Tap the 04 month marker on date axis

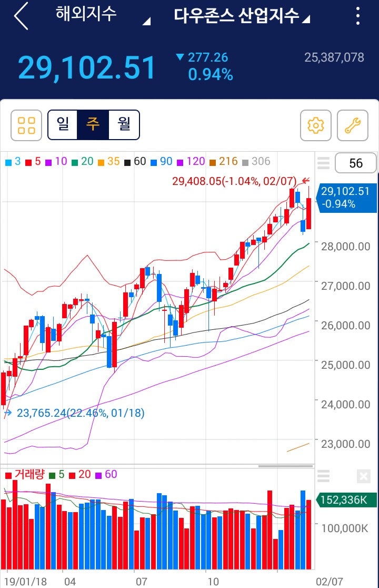coord(69,582)
